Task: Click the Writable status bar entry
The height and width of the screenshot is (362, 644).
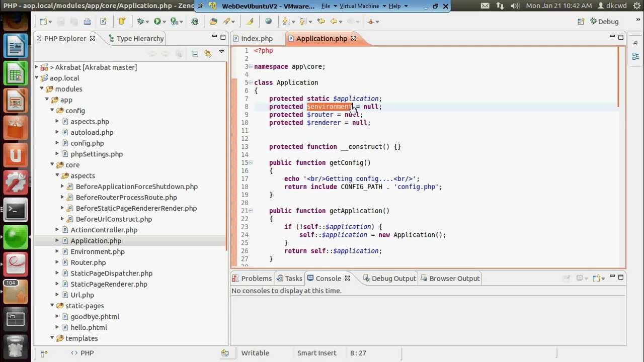Action: click(255, 353)
